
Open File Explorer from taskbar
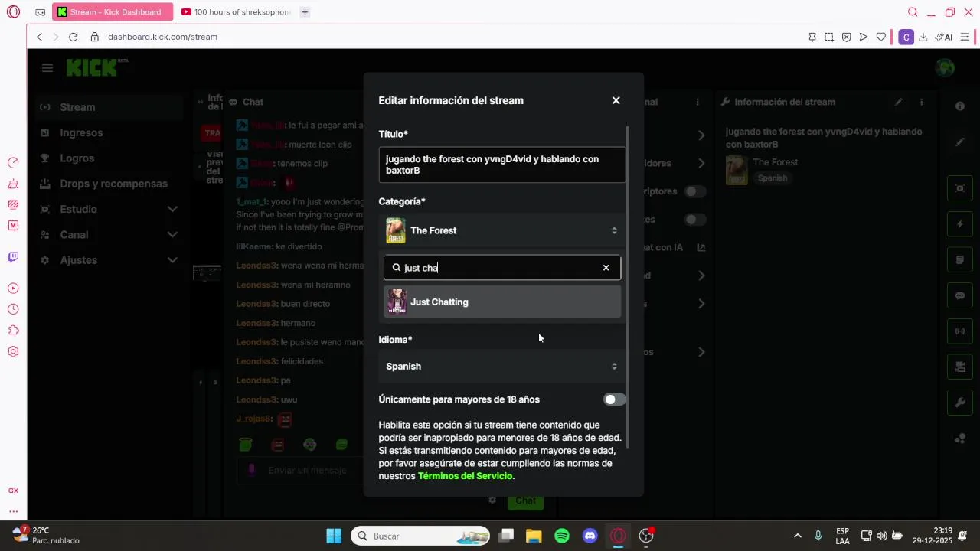point(534,536)
